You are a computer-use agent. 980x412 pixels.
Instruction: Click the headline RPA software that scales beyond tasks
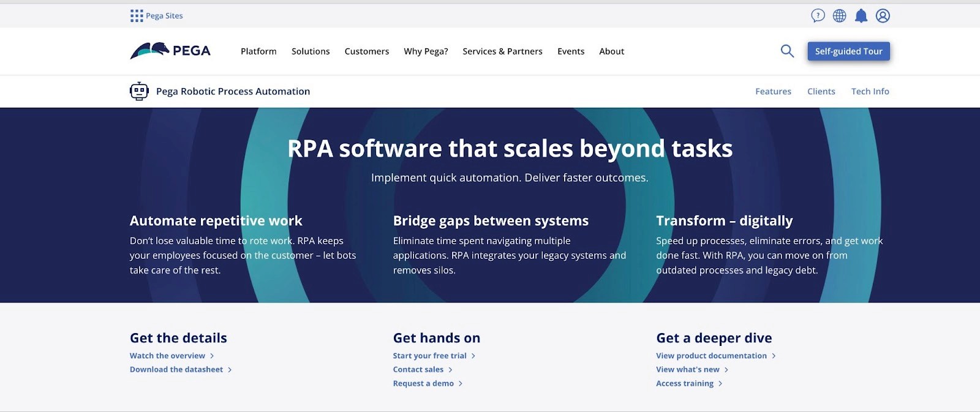point(510,149)
